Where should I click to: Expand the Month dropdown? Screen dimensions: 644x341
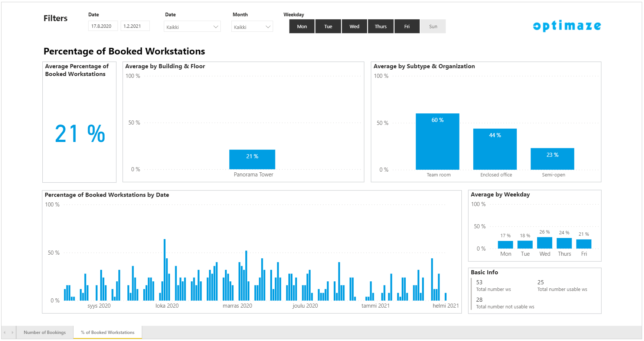coord(252,27)
